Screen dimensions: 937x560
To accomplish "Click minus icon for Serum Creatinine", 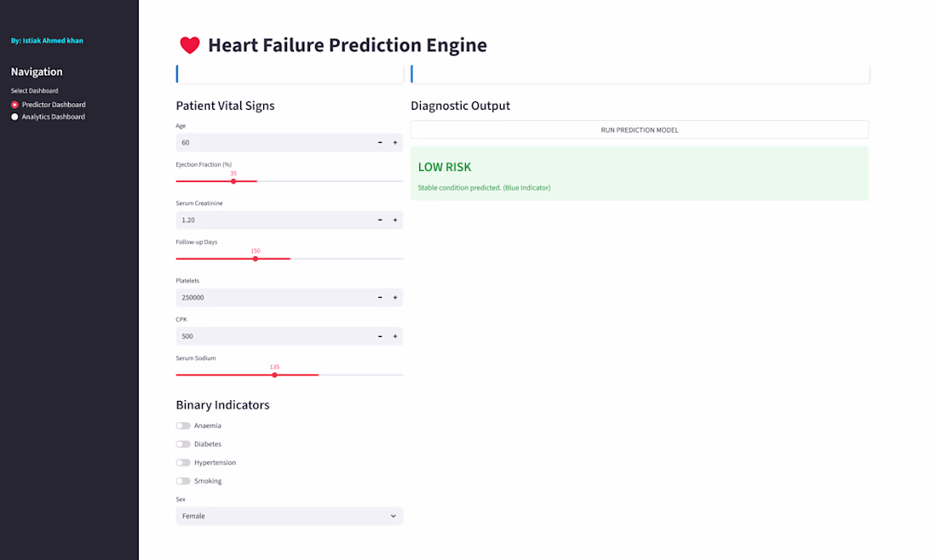I will pos(380,220).
